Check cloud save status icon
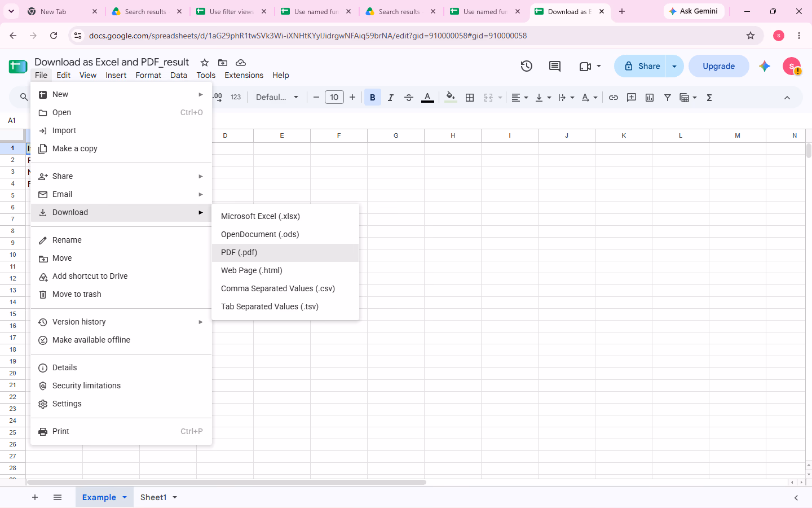Image resolution: width=812 pixels, height=508 pixels. [x=241, y=63]
